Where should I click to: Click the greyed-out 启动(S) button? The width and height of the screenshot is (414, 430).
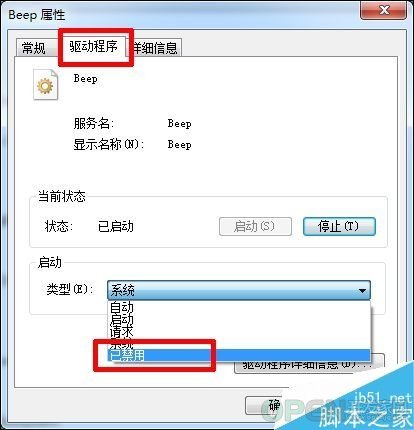[255, 227]
